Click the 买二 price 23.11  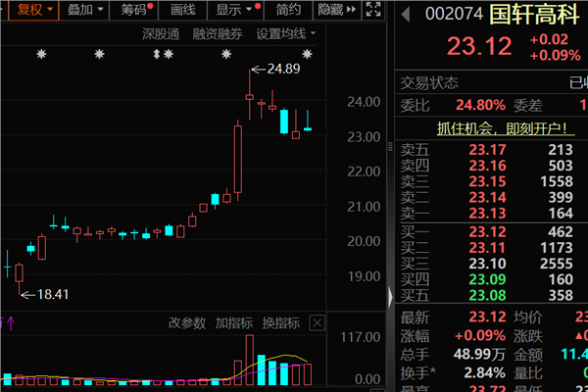(x=487, y=248)
